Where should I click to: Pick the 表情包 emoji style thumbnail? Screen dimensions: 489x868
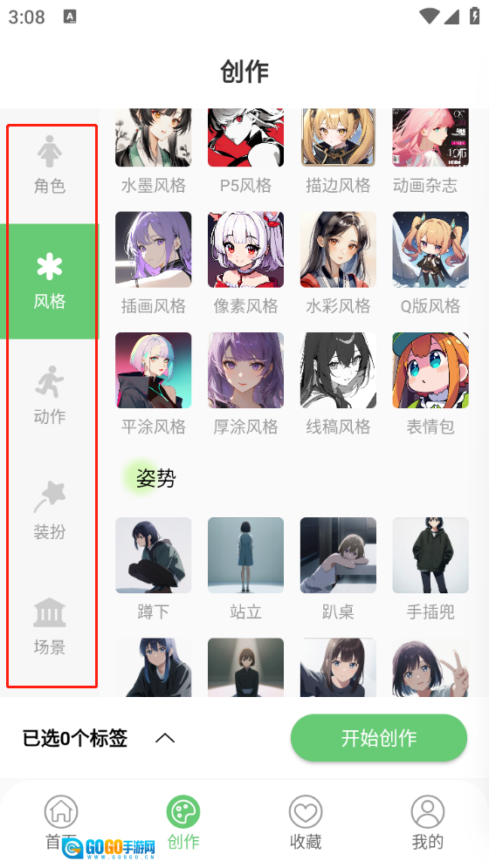coord(430,371)
